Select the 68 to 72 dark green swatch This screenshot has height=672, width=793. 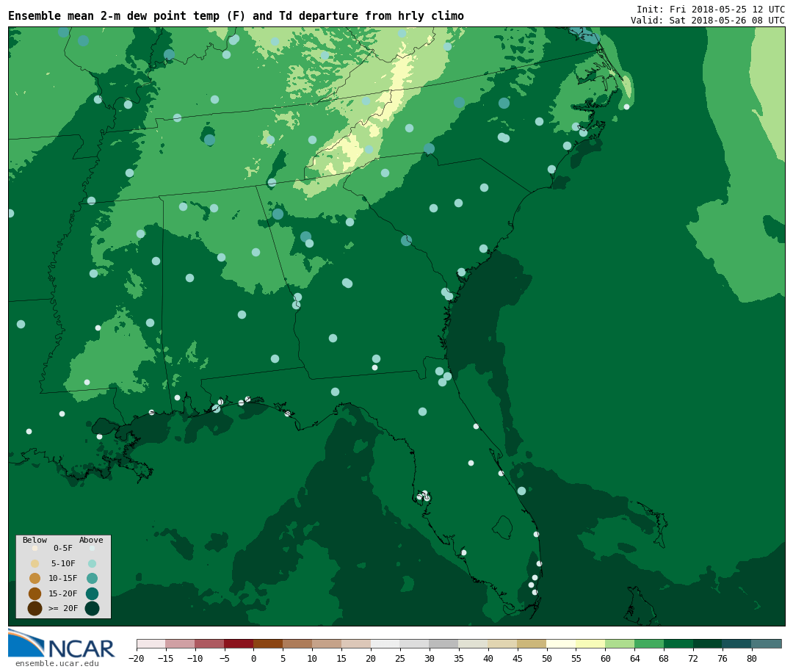[678, 643]
